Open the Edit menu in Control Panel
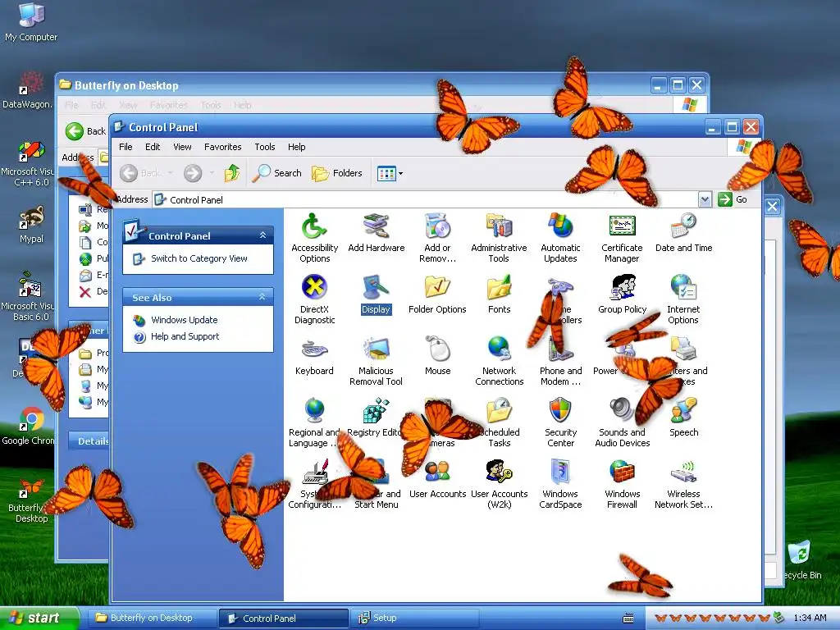 [152, 147]
